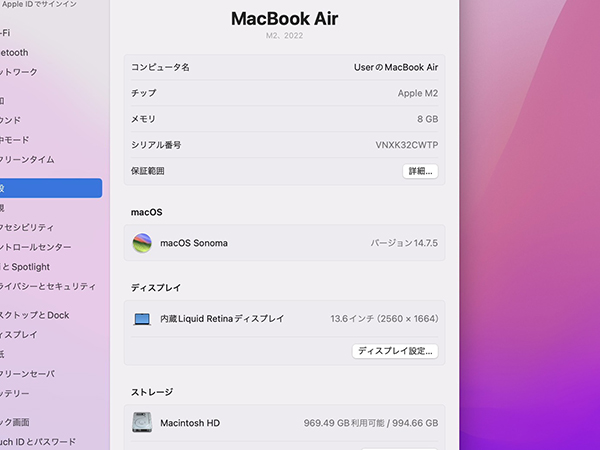Click 969.49 GB利用可能 / 994.66 GB text

(x=371, y=423)
